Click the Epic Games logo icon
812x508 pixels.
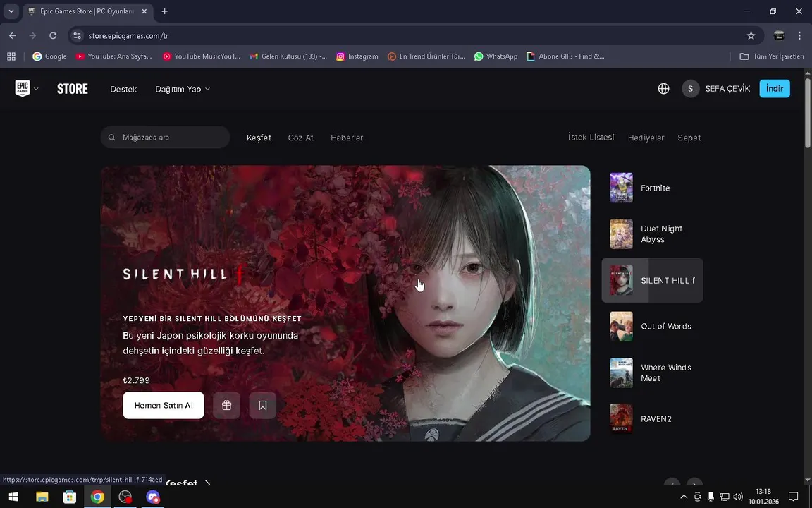pyautogui.click(x=23, y=89)
